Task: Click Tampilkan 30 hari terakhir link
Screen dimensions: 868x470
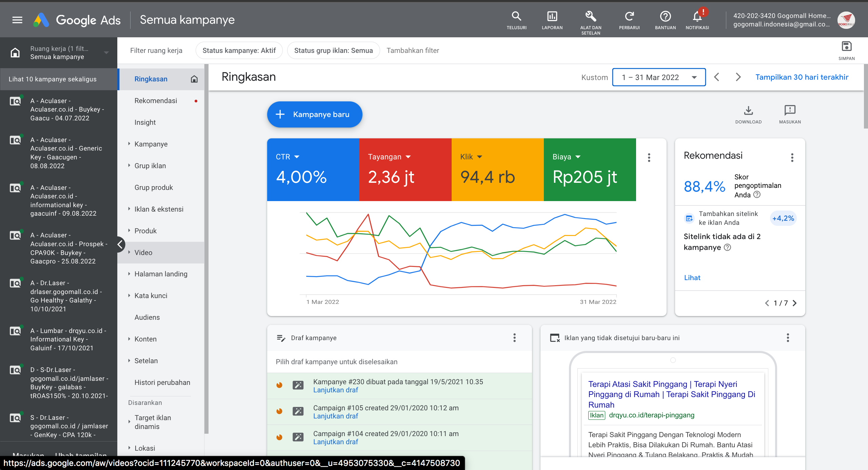Action: [x=801, y=77]
